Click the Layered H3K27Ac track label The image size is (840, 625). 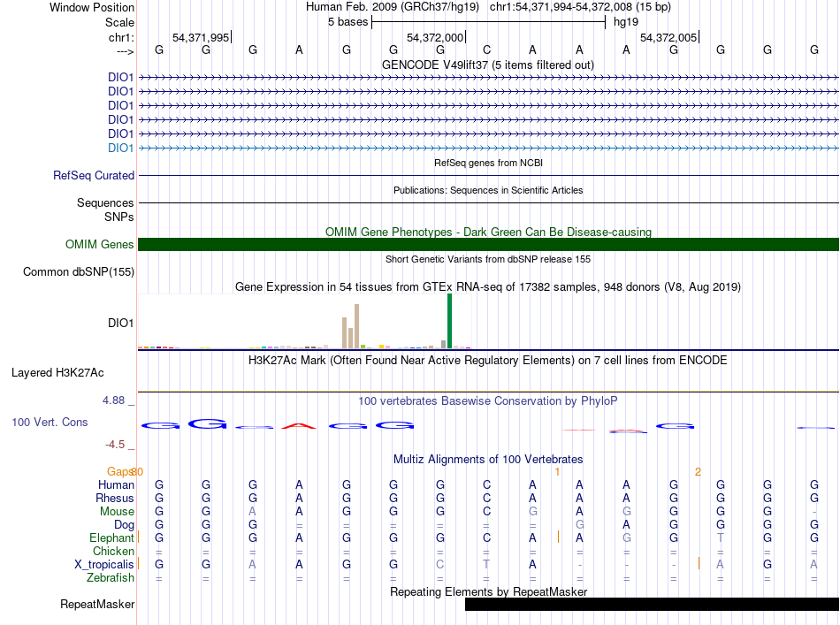57,372
